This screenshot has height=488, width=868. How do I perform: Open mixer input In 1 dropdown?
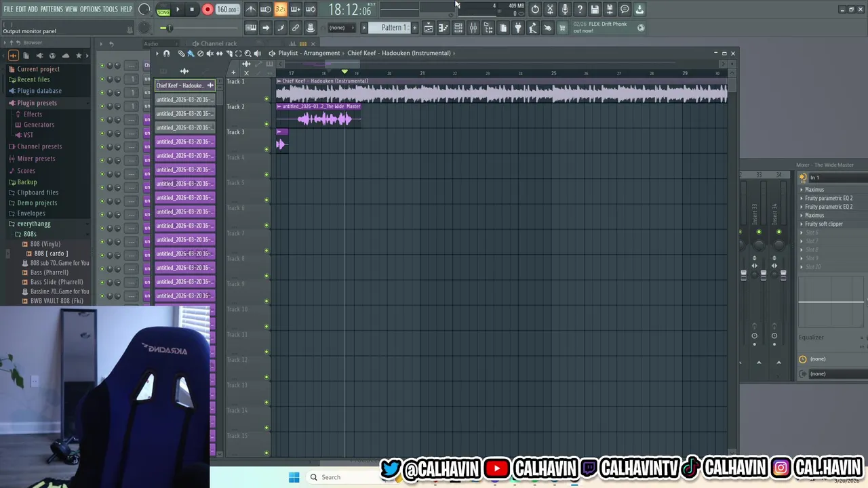click(x=837, y=178)
